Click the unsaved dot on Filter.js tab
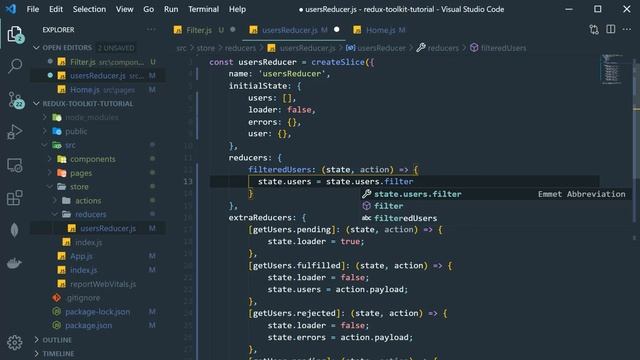 coord(233,29)
